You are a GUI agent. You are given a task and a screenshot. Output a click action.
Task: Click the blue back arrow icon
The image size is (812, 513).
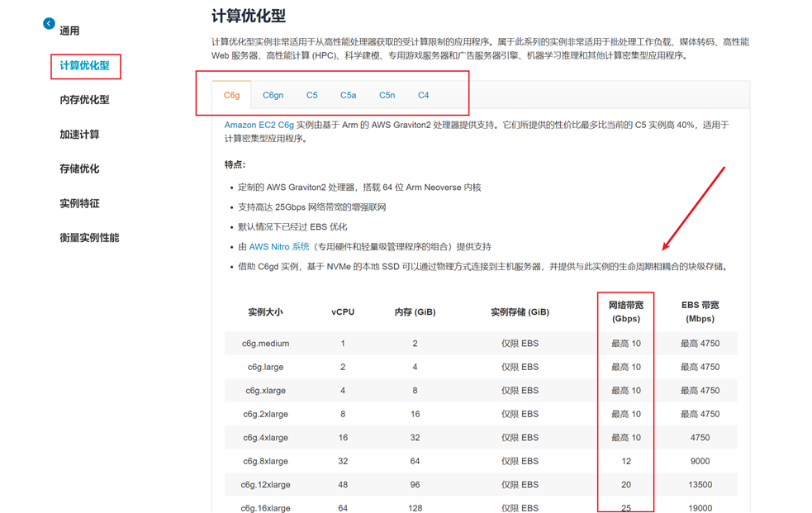[x=49, y=24]
